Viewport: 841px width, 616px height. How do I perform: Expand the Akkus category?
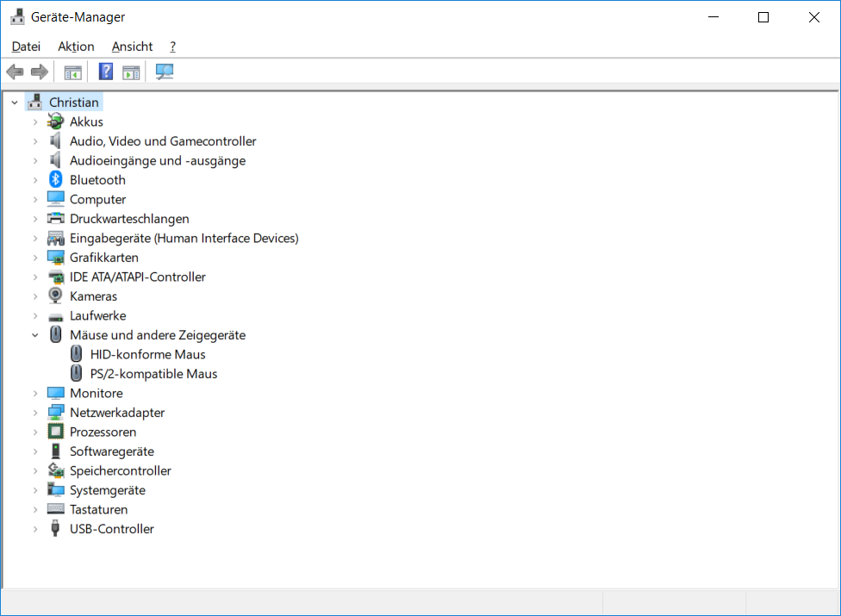click(x=35, y=122)
